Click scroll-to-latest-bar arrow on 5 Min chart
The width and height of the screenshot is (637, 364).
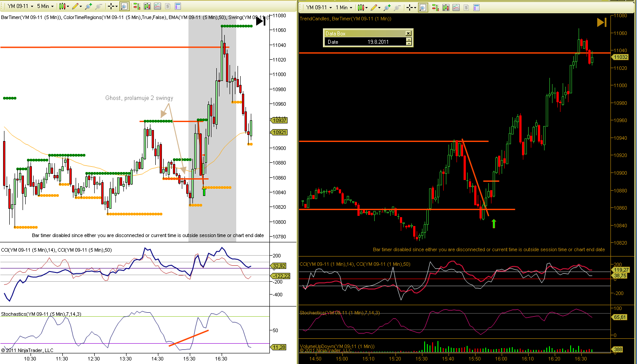click(261, 21)
